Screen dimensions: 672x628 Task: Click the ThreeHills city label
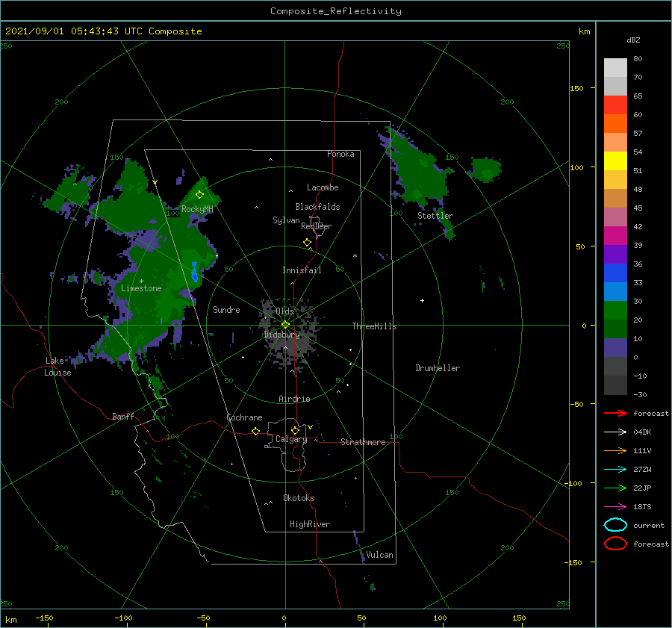pyautogui.click(x=375, y=326)
